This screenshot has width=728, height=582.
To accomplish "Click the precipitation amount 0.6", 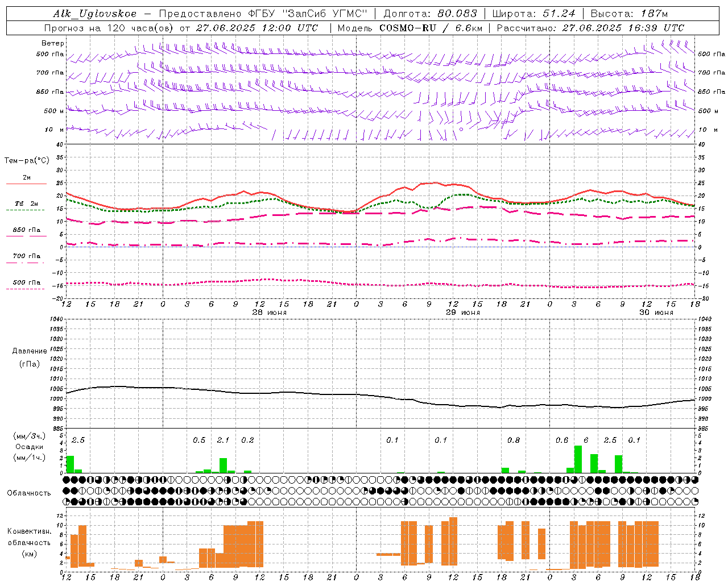I will 561,440.
